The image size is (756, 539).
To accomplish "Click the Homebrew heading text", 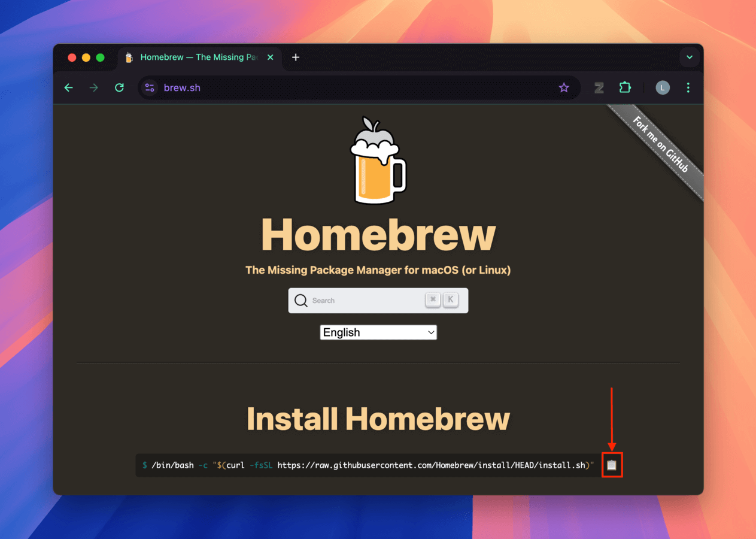I will point(378,234).
